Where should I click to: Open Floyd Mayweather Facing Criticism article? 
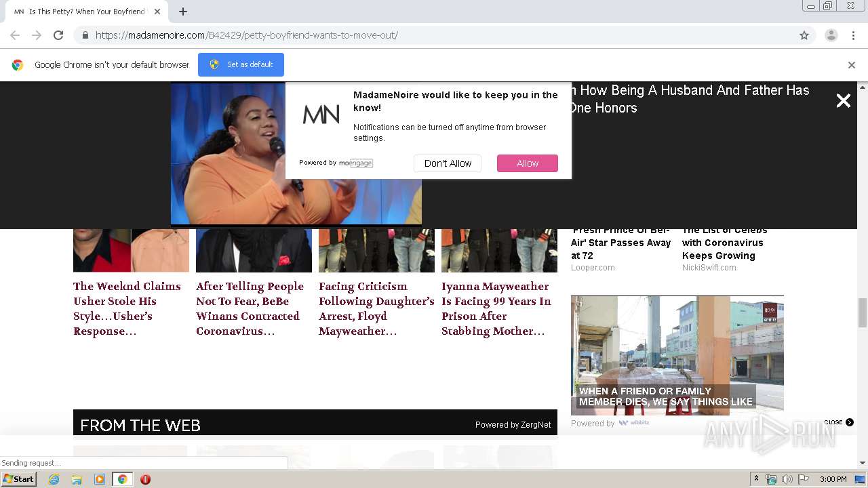point(376,308)
